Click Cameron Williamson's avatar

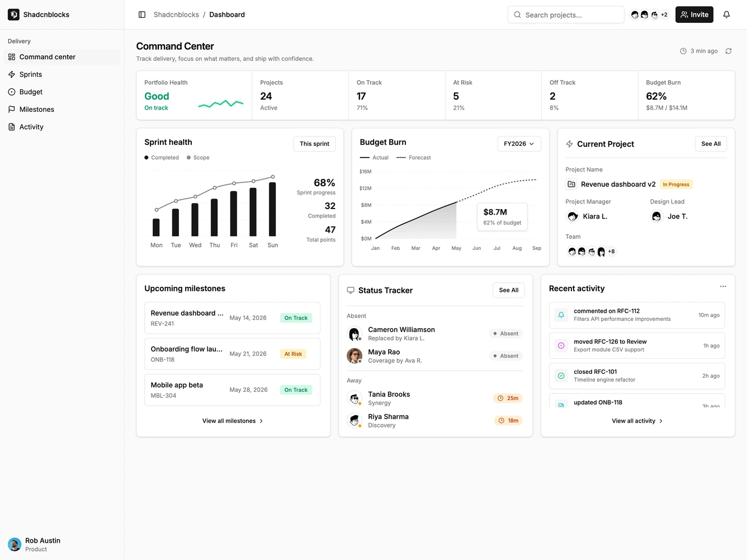[354, 334]
